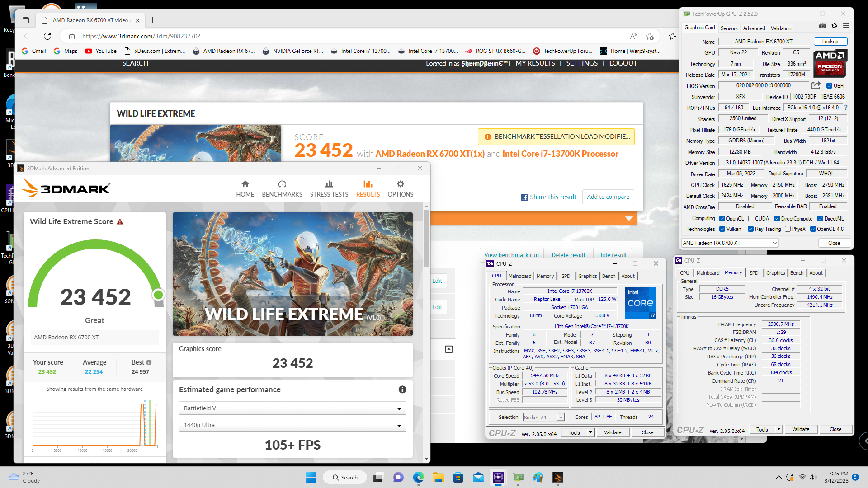
Task: Add page to favorites star icon
Action: tap(650, 36)
